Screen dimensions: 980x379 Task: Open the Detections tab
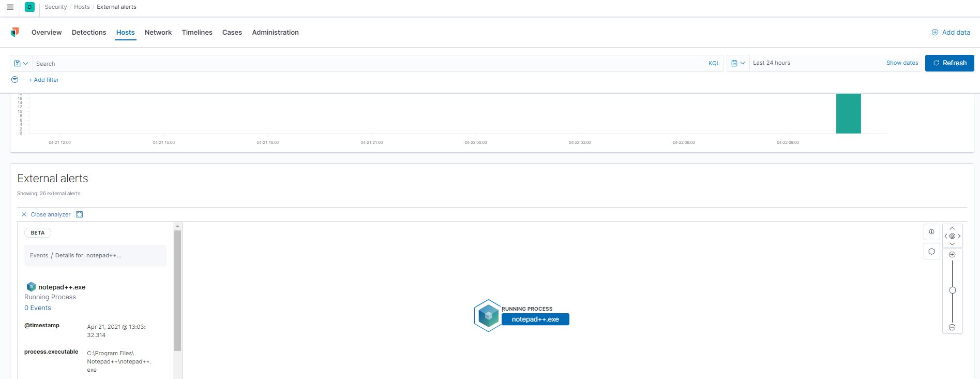point(89,32)
